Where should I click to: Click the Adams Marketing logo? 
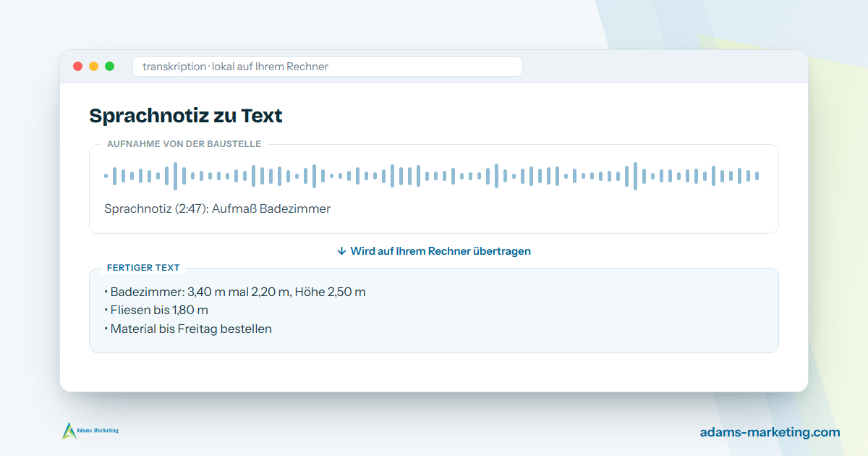[90, 431]
